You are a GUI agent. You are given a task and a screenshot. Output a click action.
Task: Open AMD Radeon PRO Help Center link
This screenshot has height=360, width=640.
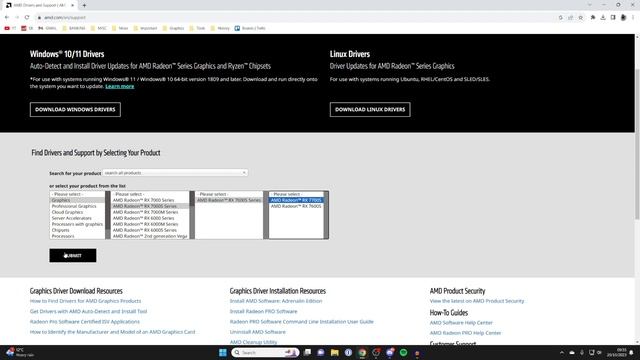[x=465, y=333]
